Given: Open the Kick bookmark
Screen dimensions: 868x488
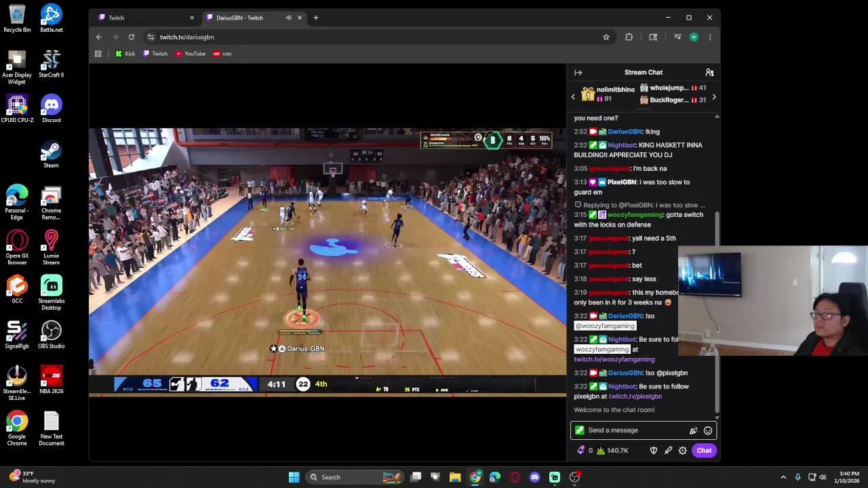Looking at the screenshot, I should tap(125, 54).
